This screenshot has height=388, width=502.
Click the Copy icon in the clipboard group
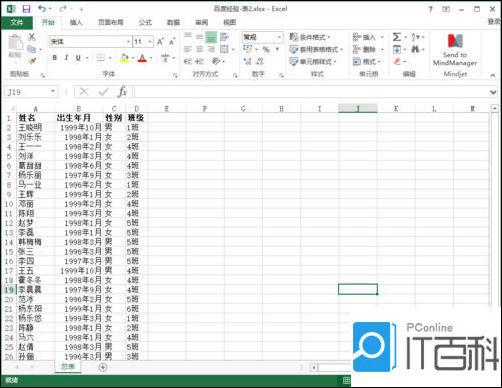[32, 49]
